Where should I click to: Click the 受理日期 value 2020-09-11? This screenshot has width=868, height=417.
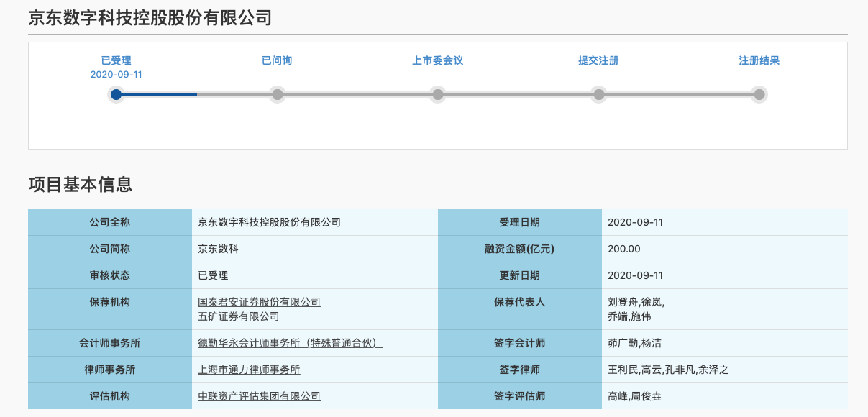click(636, 222)
